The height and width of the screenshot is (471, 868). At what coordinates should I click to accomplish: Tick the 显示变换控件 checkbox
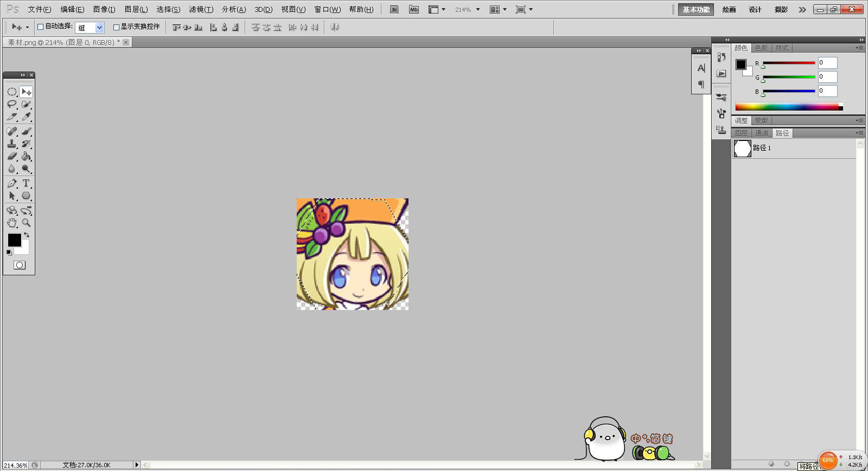(x=116, y=27)
